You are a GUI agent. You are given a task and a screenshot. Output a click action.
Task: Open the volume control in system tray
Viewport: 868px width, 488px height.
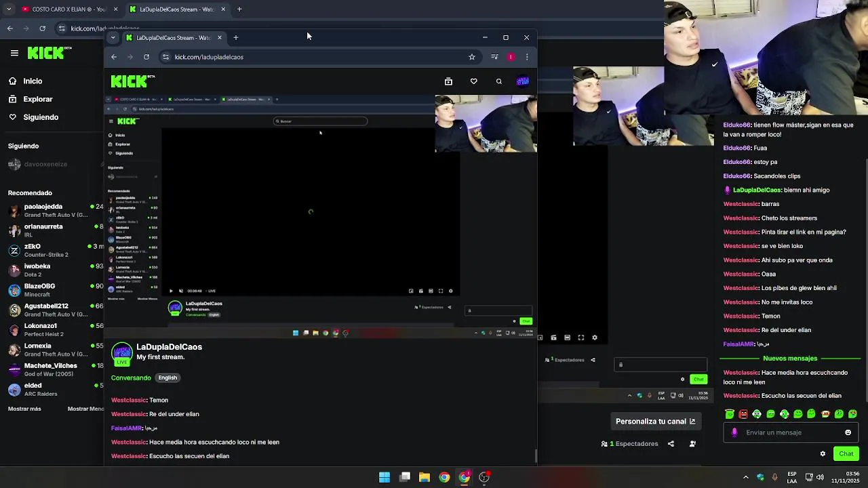820,477
